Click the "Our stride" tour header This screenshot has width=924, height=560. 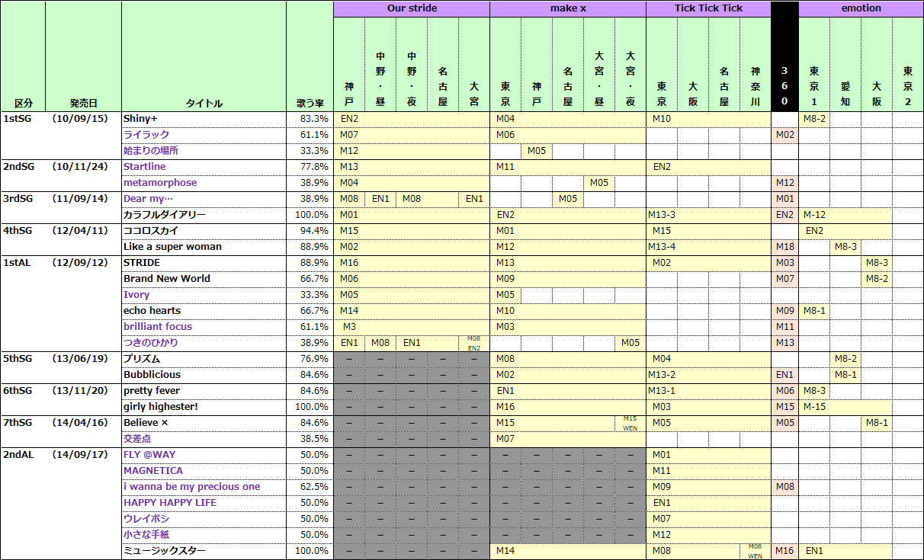coord(412,8)
